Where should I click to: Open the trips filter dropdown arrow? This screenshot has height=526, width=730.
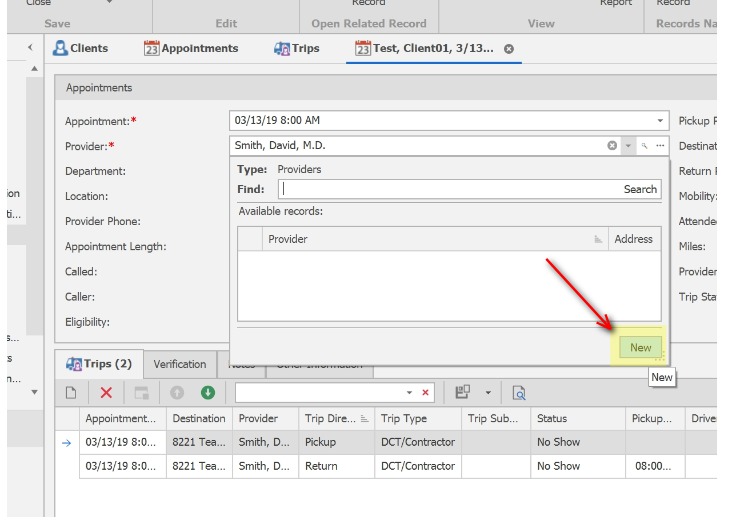[409, 393]
